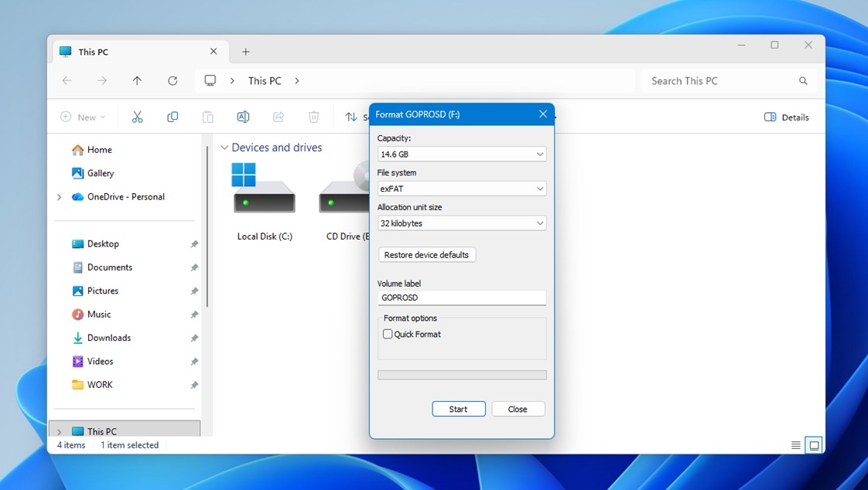Go up one folder level arrow
868x490 pixels.
coord(137,80)
